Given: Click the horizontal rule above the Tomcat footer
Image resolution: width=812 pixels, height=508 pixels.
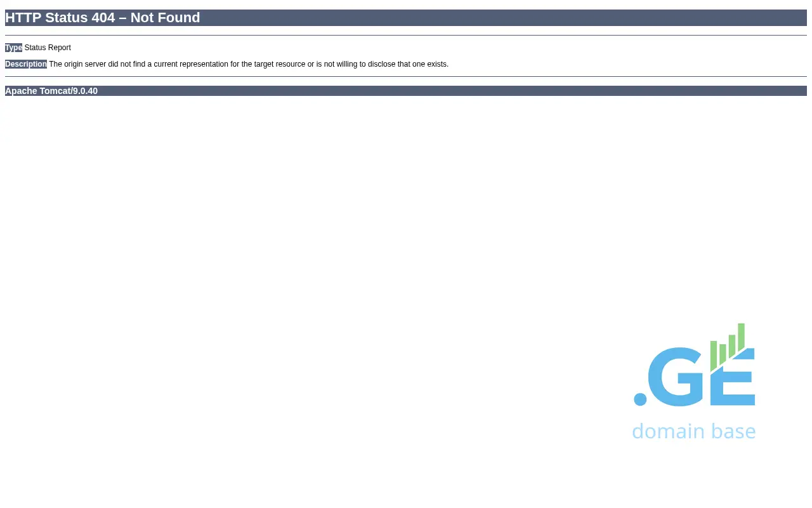Looking at the screenshot, I should click(406, 76).
